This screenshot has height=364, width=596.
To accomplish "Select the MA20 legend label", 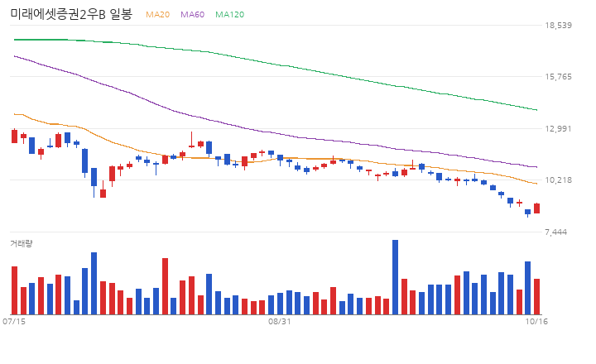I will 158,14.
